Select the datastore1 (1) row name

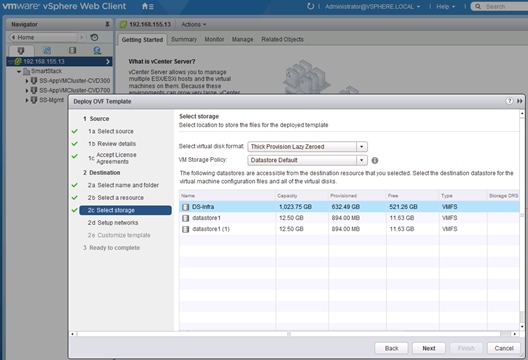(211, 229)
